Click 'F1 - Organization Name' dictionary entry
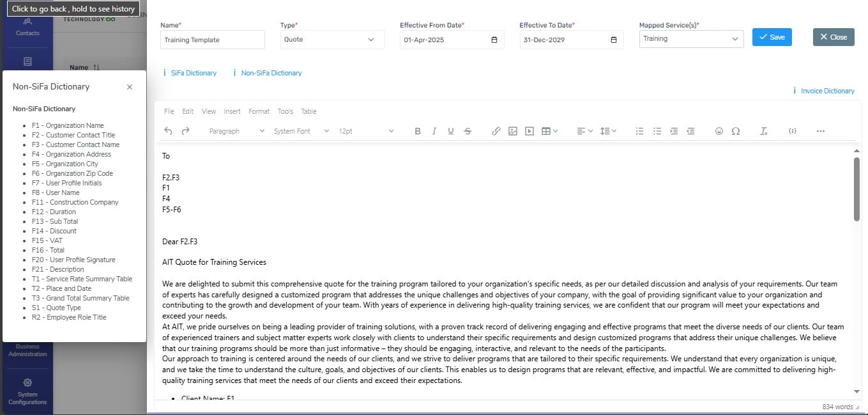Screen dimensions: 868x415 pos(68,125)
